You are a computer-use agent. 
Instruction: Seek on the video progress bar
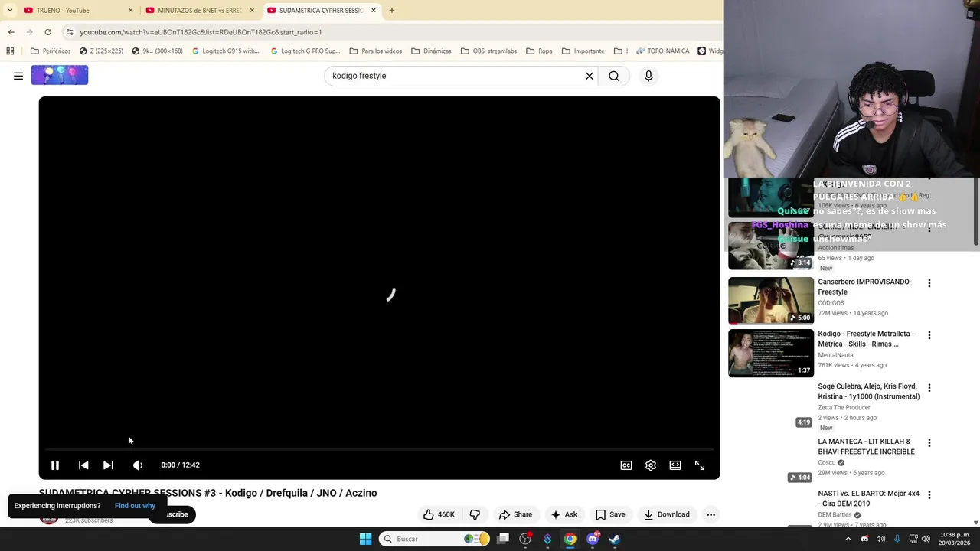tap(379, 449)
